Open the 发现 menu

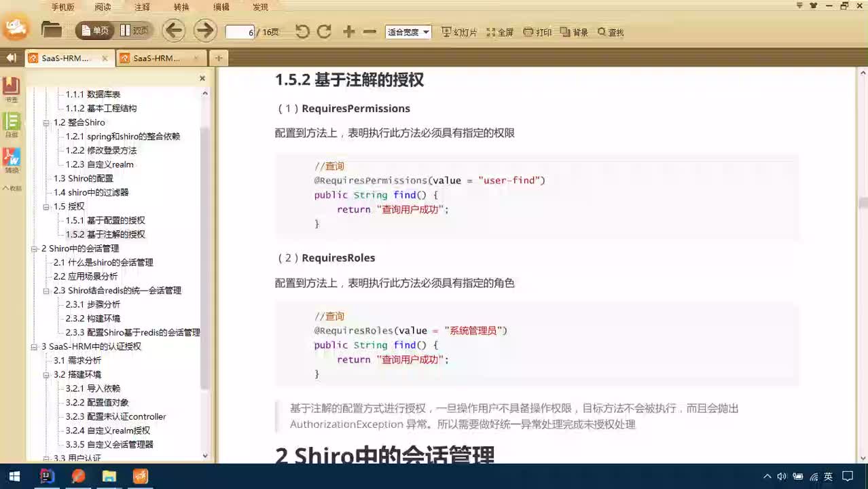[x=260, y=7]
